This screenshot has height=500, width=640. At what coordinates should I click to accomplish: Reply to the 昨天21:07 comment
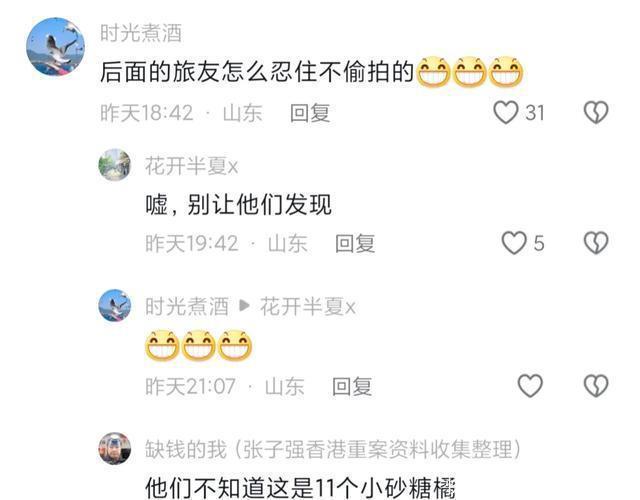coord(352,386)
